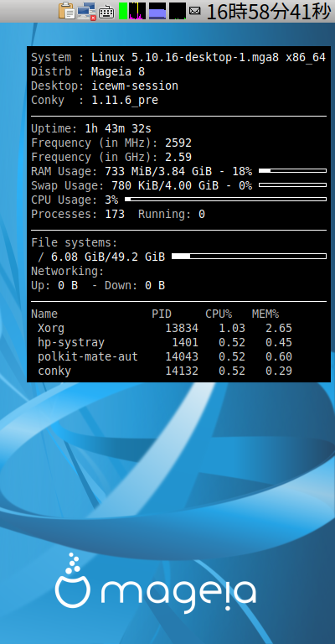Click the Swap Usage progress bar
This screenshot has width=335, height=644.
(x=292, y=184)
